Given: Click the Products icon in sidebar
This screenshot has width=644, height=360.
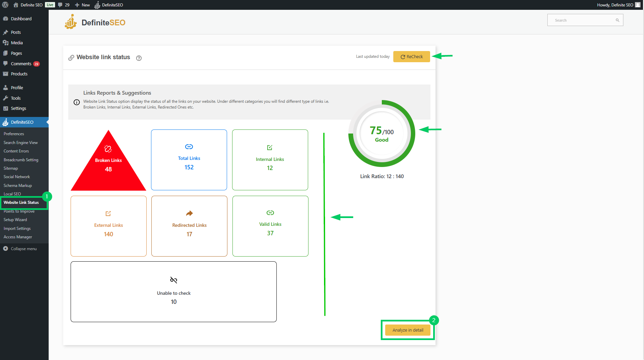Looking at the screenshot, I should 5,74.
